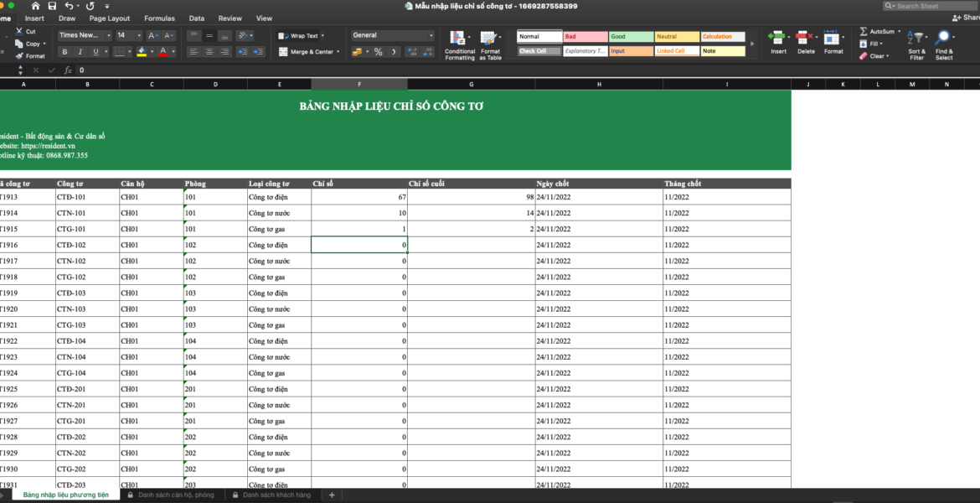Toggle Wrap Text for the cell
Image resolution: width=980 pixels, height=503 pixels.
(x=299, y=36)
